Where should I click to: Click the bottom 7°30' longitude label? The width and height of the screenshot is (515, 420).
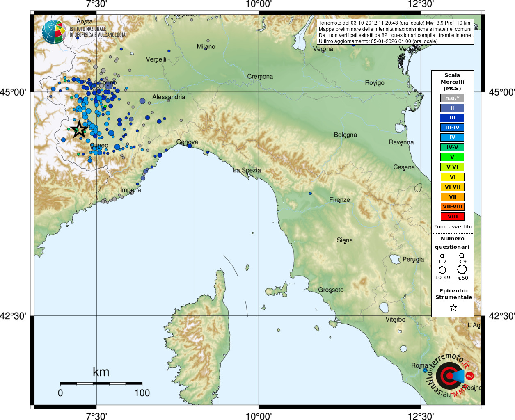click(96, 416)
